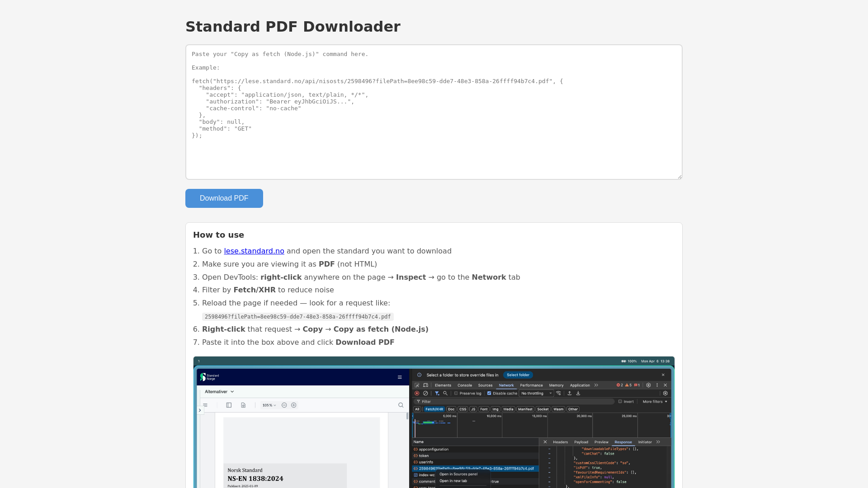Toggle the Fetch/XHR request filter chip

tap(434, 409)
